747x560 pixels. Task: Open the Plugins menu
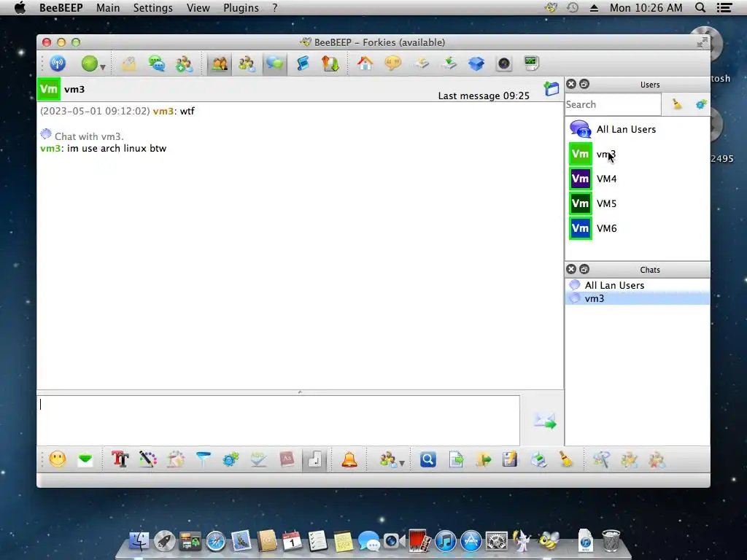coord(241,7)
